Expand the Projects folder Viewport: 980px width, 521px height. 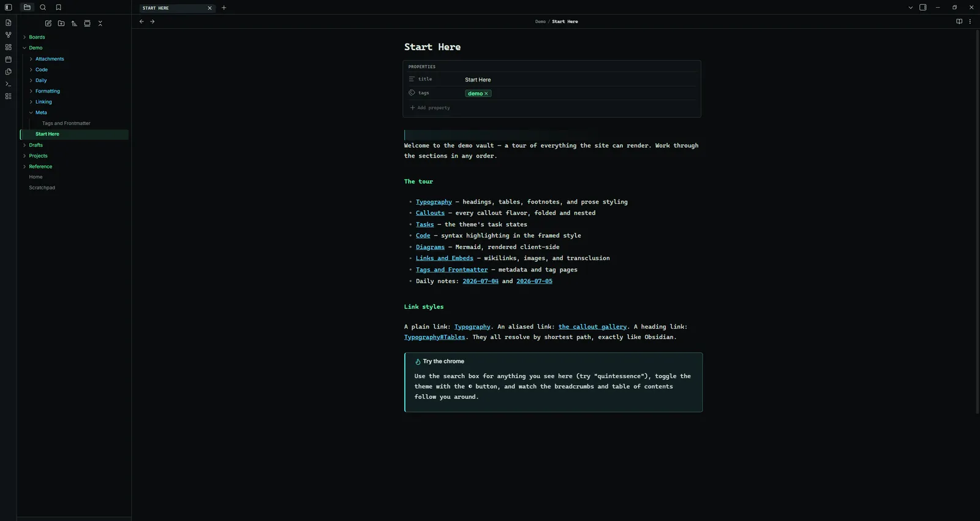[38, 156]
